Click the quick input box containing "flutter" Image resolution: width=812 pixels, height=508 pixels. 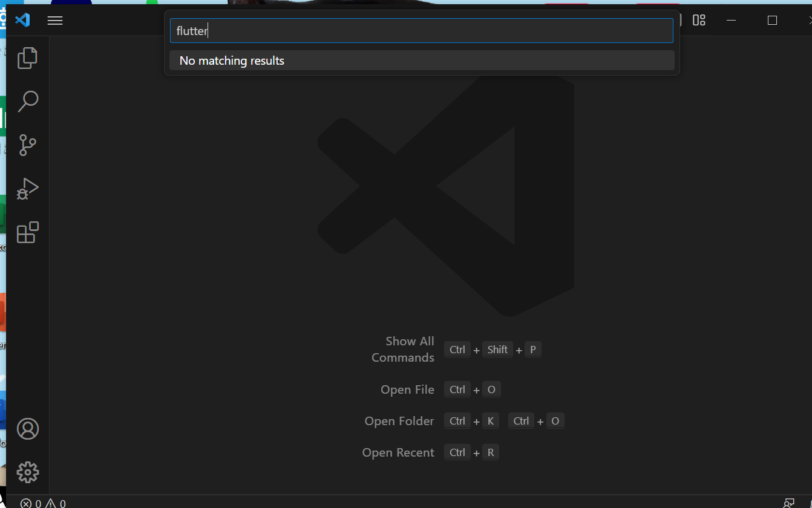pyautogui.click(x=422, y=31)
